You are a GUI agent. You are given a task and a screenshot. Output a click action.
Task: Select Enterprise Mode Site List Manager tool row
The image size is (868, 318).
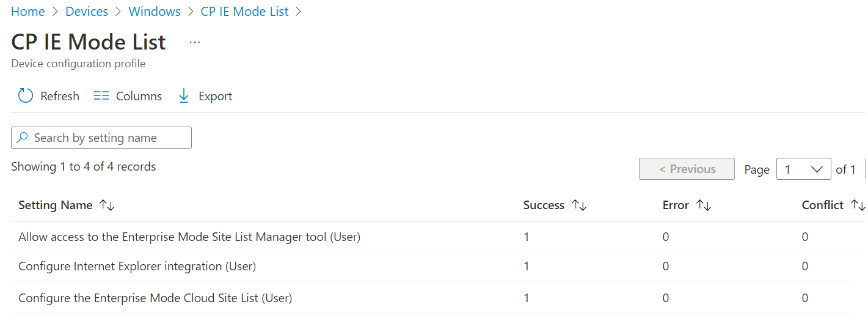click(189, 237)
